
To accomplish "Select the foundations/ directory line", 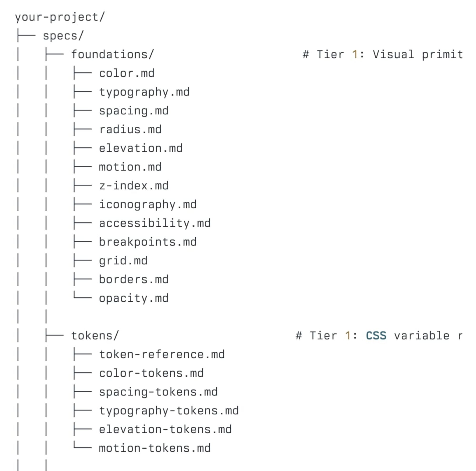I will (x=113, y=55).
